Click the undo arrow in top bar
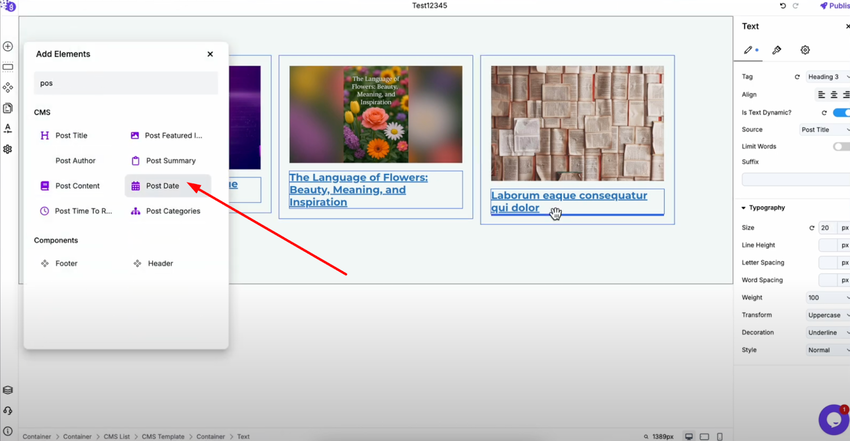The height and width of the screenshot is (441, 850). pyautogui.click(x=783, y=6)
